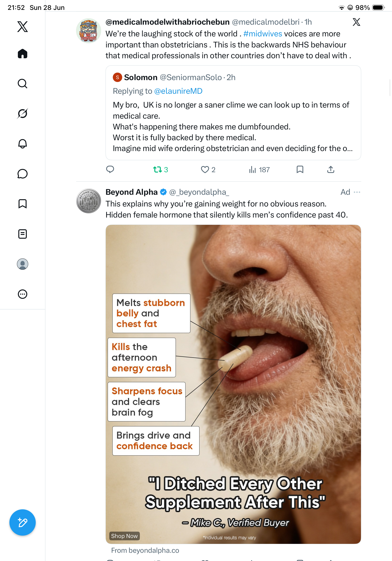Open the #midwives hashtag link
Viewport: 392px width, 561px height.
coord(263,34)
